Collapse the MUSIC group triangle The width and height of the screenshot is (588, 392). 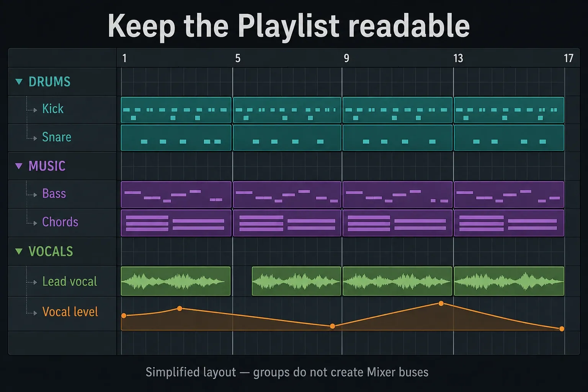(x=19, y=166)
